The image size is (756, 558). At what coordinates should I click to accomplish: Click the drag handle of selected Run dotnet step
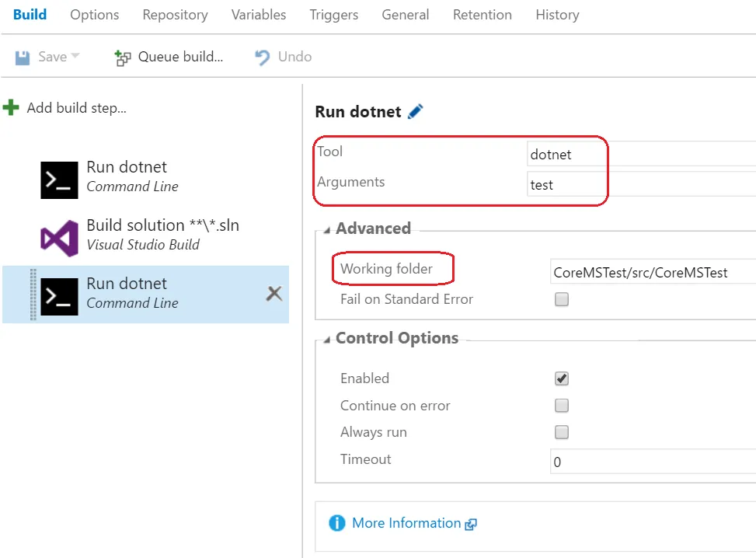point(33,295)
